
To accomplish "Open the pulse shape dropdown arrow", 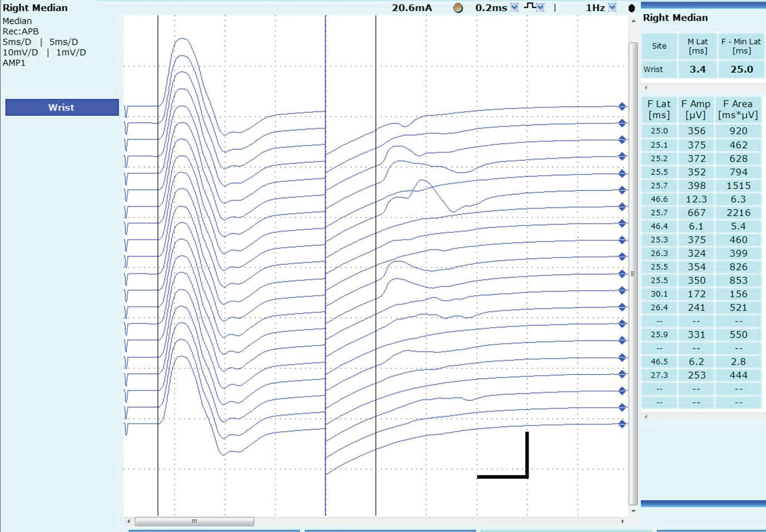I will click(x=541, y=8).
